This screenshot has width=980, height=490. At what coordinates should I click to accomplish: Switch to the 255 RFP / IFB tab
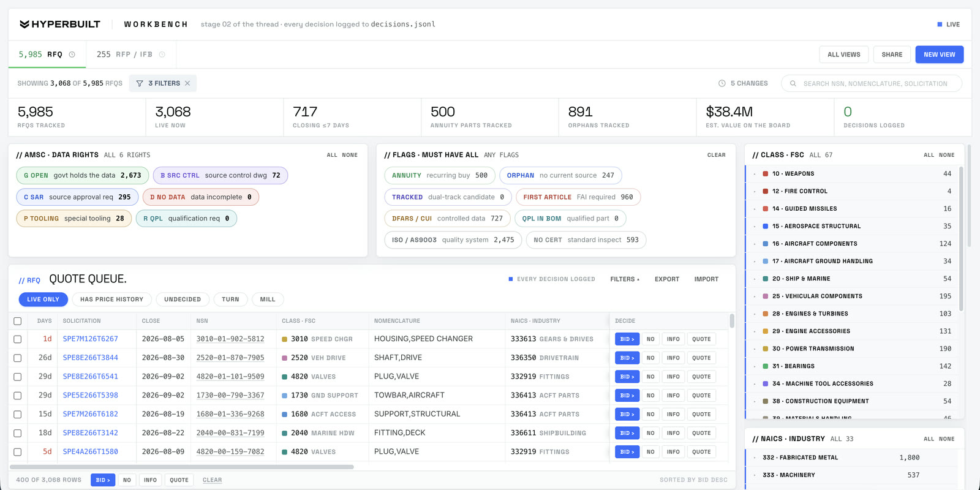click(x=131, y=55)
